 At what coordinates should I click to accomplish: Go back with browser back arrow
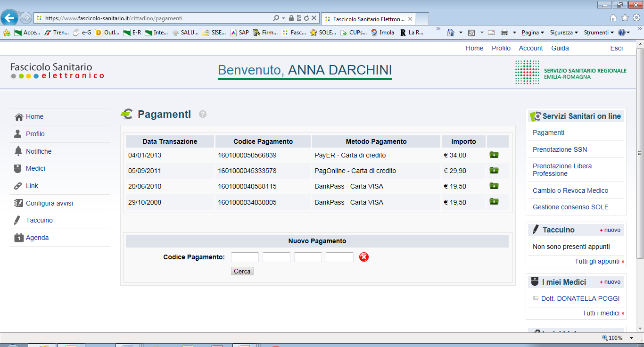[9, 18]
